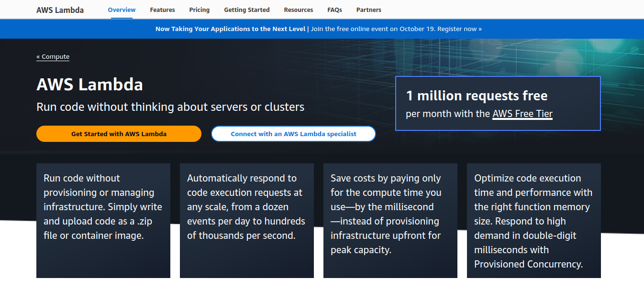Viewport: 644px width, 300px height.
Task: Click the card about automatic scaling
Action: coord(246,220)
